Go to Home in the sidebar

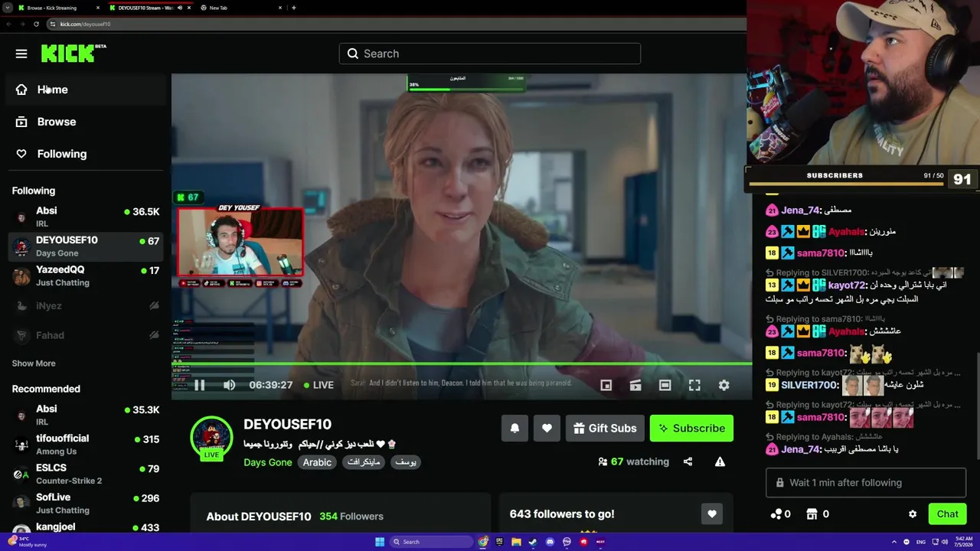click(x=85, y=90)
